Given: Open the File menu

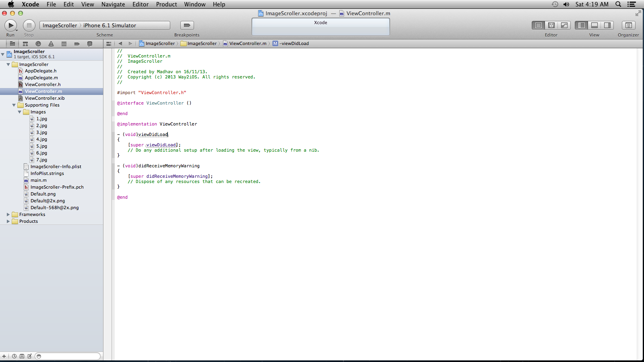Looking at the screenshot, I should click(51, 4).
